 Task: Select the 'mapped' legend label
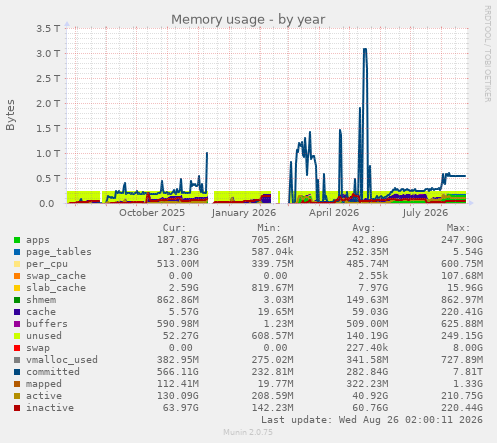click(44, 384)
